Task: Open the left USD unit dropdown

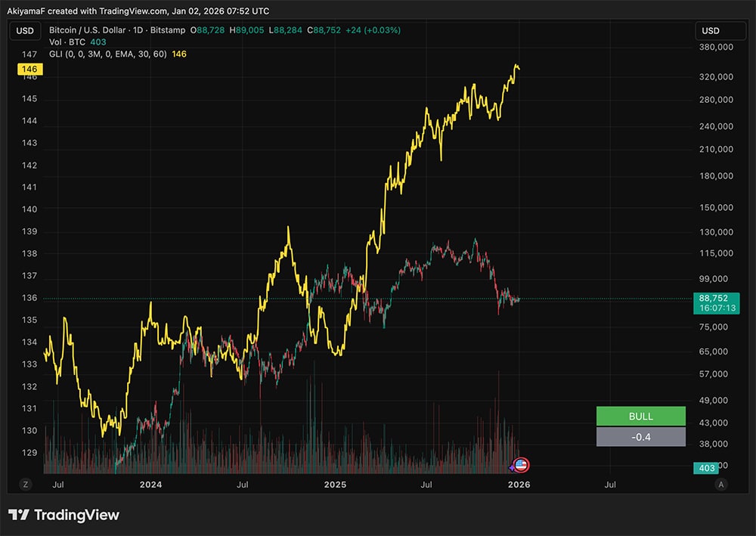Action: [x=24, y=31]
